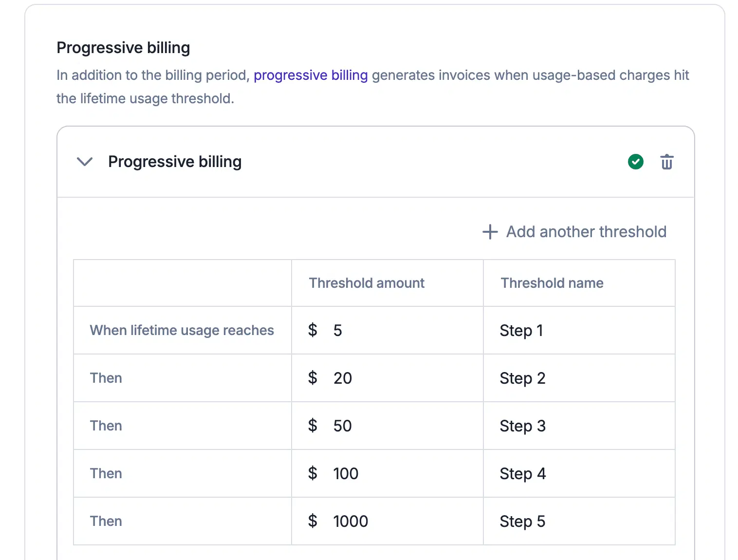
Task: Open the progressive billing documentation link
Action: pyautogui.click(x=310, y=75)
